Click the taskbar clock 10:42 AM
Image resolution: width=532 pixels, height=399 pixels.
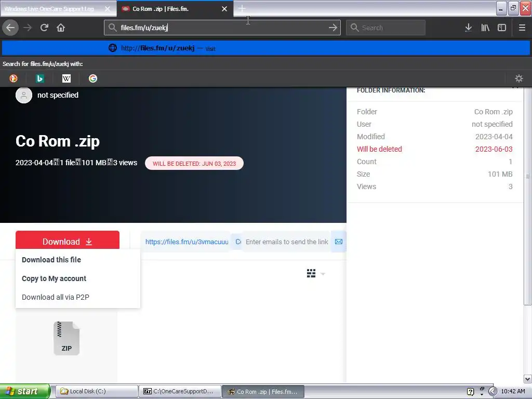click(513, 391)
